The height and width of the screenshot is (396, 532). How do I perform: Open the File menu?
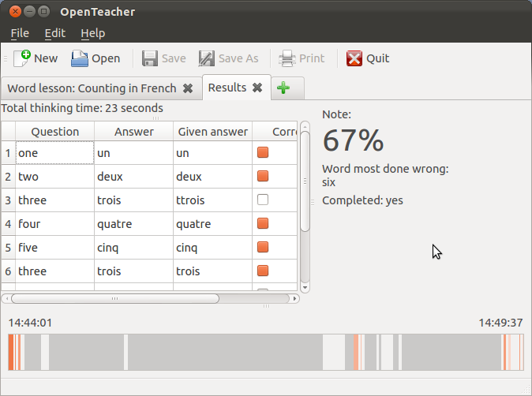[20, 33]
